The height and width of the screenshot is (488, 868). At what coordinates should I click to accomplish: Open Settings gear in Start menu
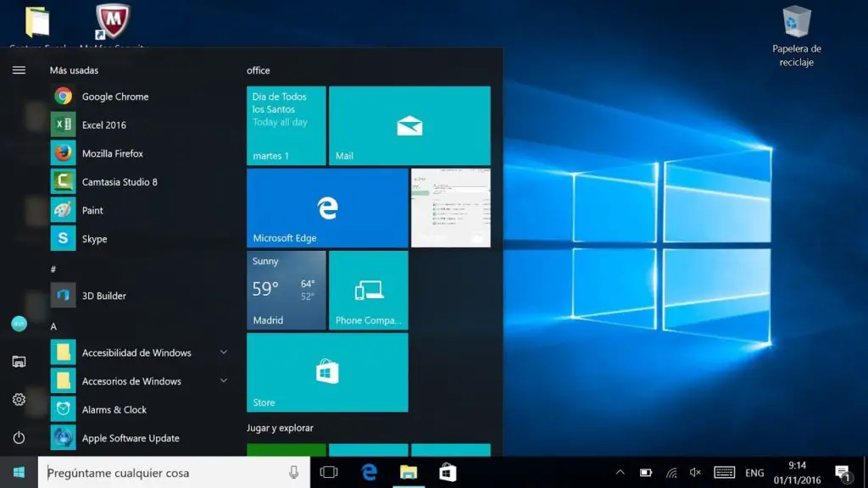pos(19,399)
